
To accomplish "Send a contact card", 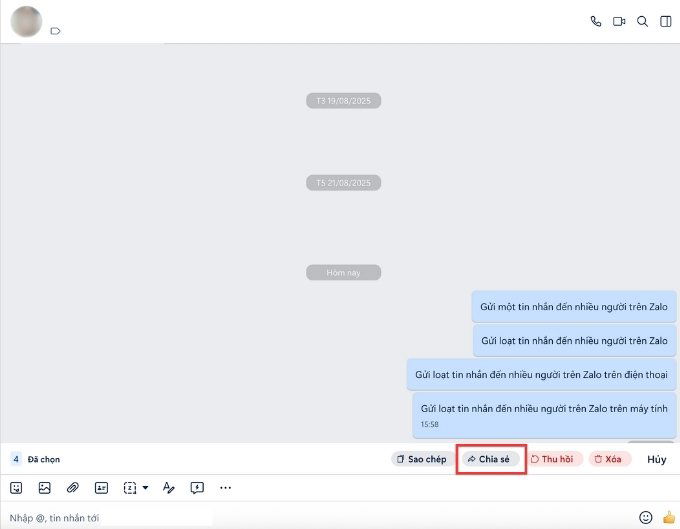I will (x=101, y=488).
